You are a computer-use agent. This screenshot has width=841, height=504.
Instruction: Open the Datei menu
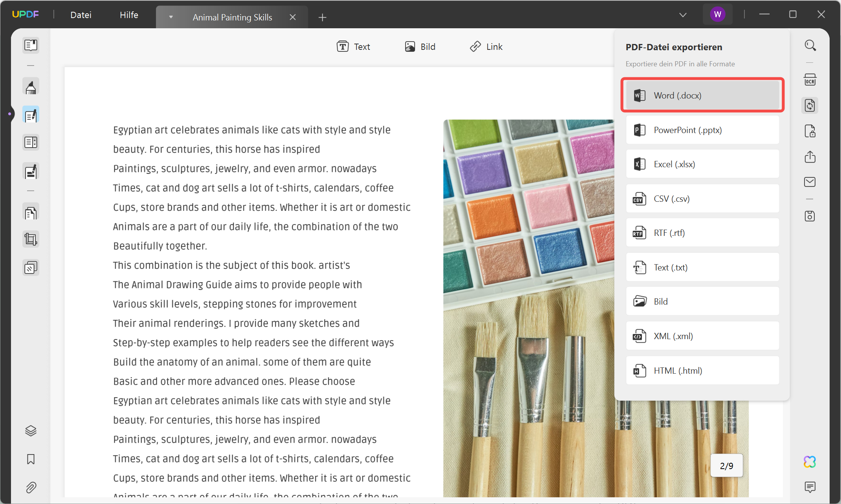[81, 15]
